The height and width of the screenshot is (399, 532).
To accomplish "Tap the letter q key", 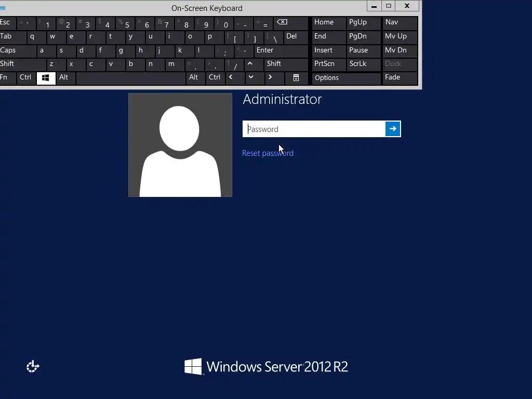I will coord(36,37).
